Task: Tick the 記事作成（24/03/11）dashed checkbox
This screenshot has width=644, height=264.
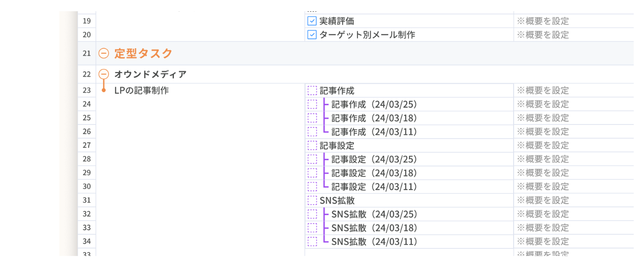Action: point(312,132)
